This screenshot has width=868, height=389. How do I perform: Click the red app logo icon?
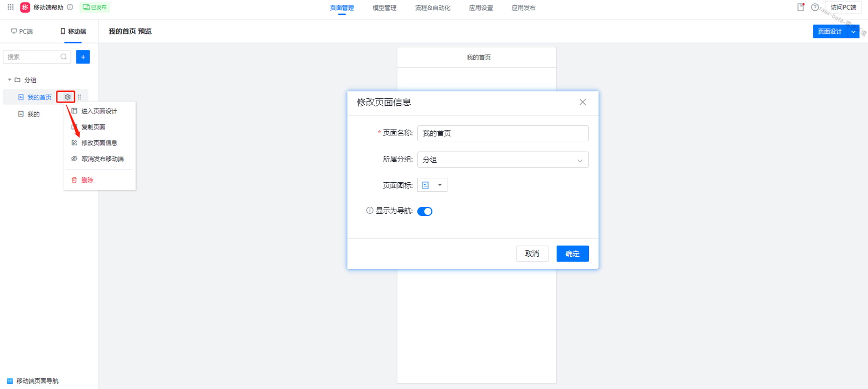click(x=25, y=8)
